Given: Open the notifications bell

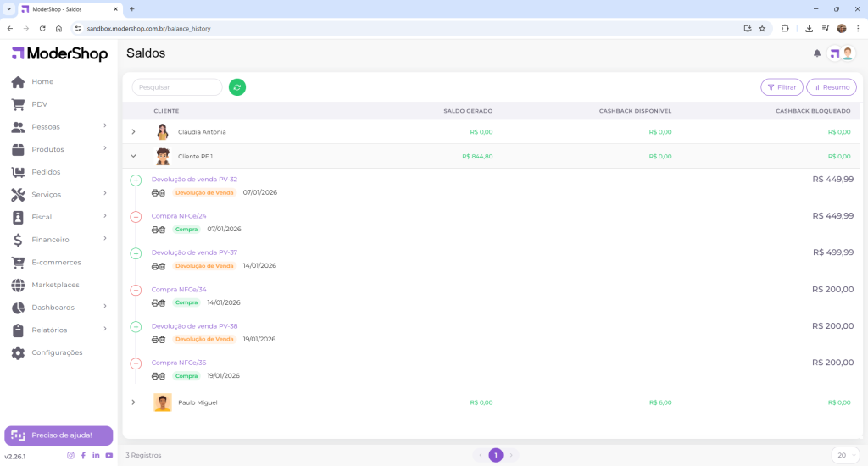Looking at the screenshot, I should (817, 53).
